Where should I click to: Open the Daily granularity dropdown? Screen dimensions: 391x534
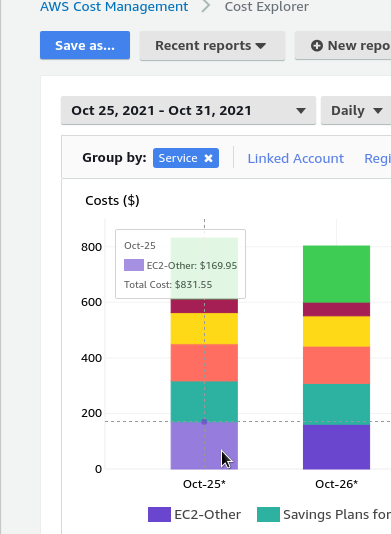coord(356,111)
